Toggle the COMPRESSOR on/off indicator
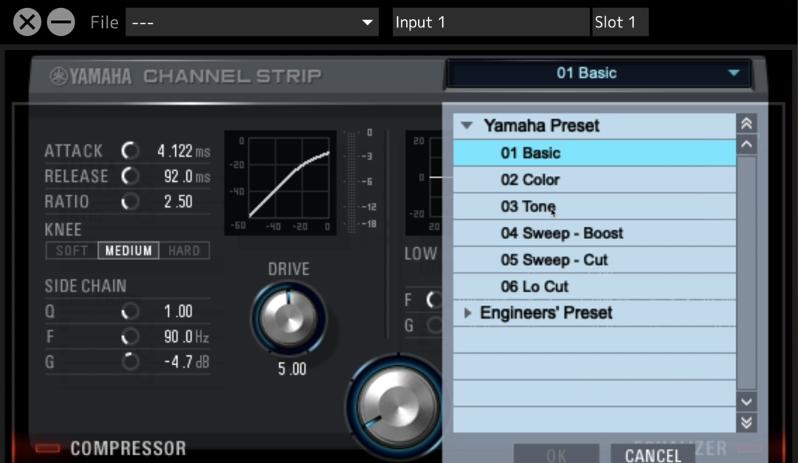This screenshot has width=798, height=463. click(47, 449)
